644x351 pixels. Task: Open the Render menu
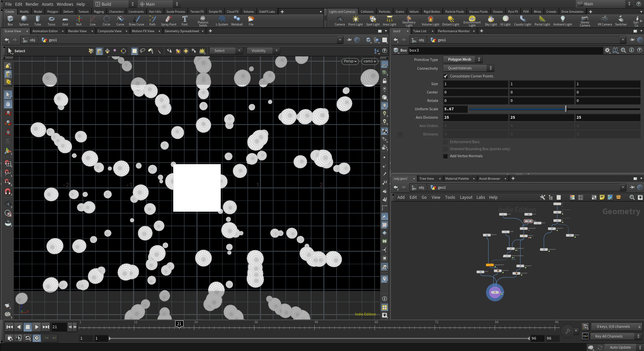click(32, 4)
